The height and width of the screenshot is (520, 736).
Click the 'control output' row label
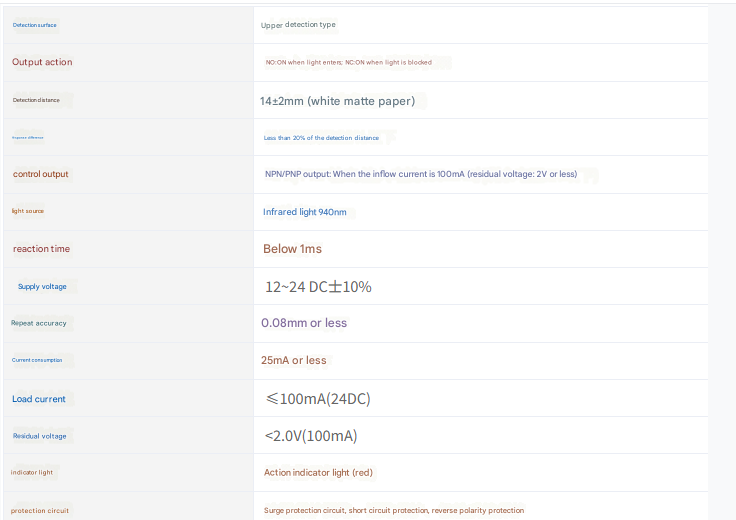(41, 174)
